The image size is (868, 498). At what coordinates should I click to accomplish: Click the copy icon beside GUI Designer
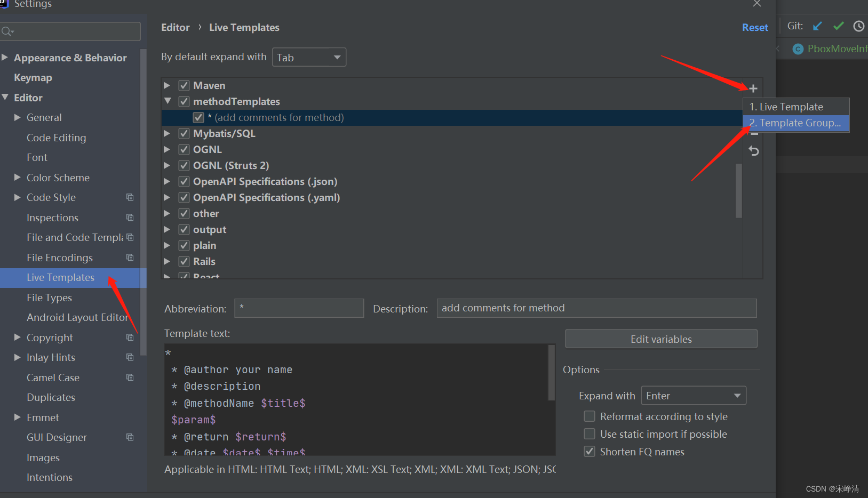click(x=130, y=437)
